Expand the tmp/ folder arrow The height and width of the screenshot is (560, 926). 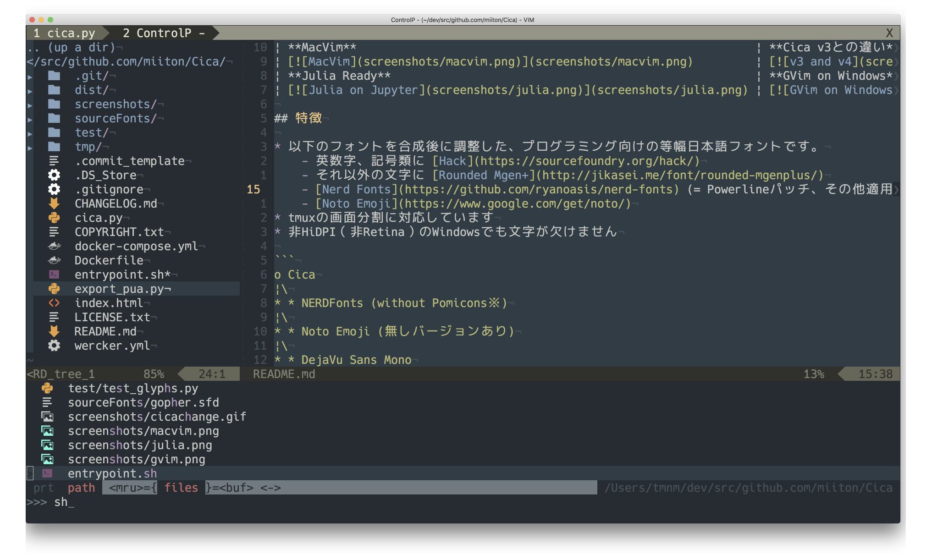[x=30, y=148]
